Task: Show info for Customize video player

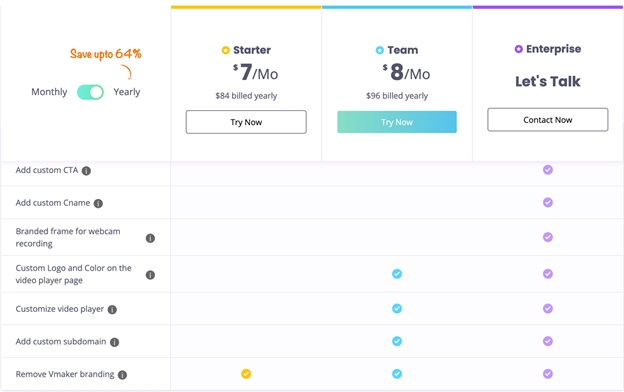Action: tap(112, 310)
